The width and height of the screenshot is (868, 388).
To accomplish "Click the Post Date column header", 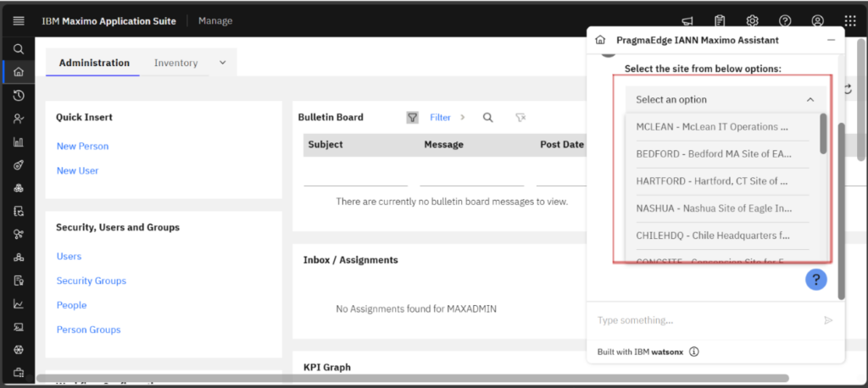I will [x=562, y=145].
